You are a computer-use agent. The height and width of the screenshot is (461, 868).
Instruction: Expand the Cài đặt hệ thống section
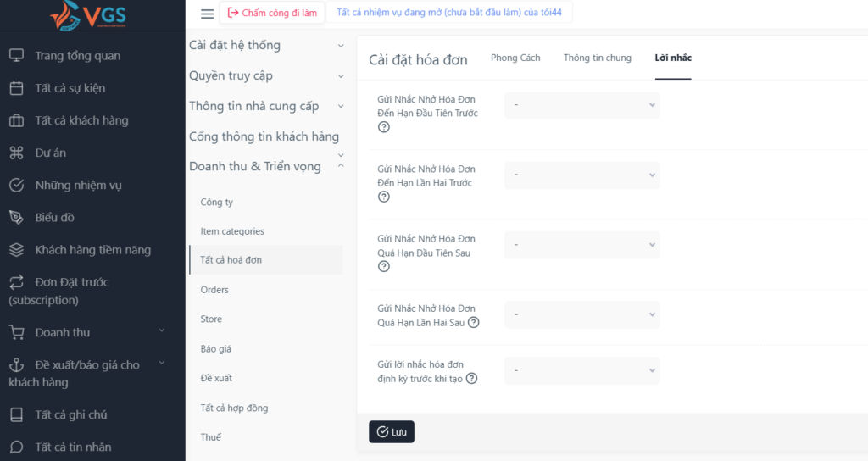(x=266, y=46)
